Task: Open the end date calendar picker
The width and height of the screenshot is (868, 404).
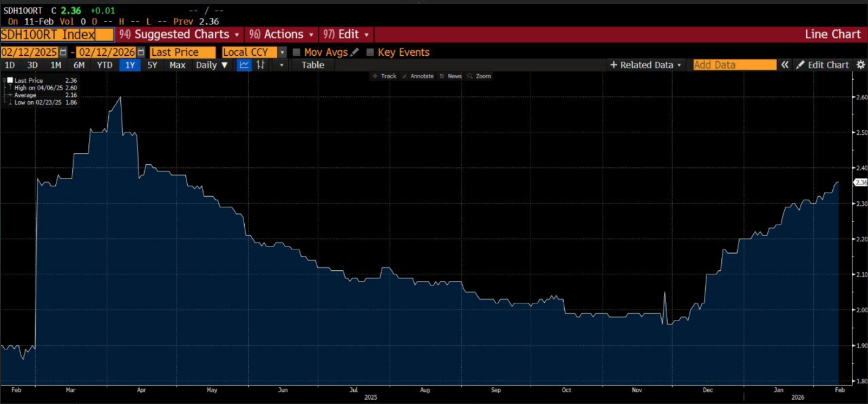Action: tap(141, 52)
